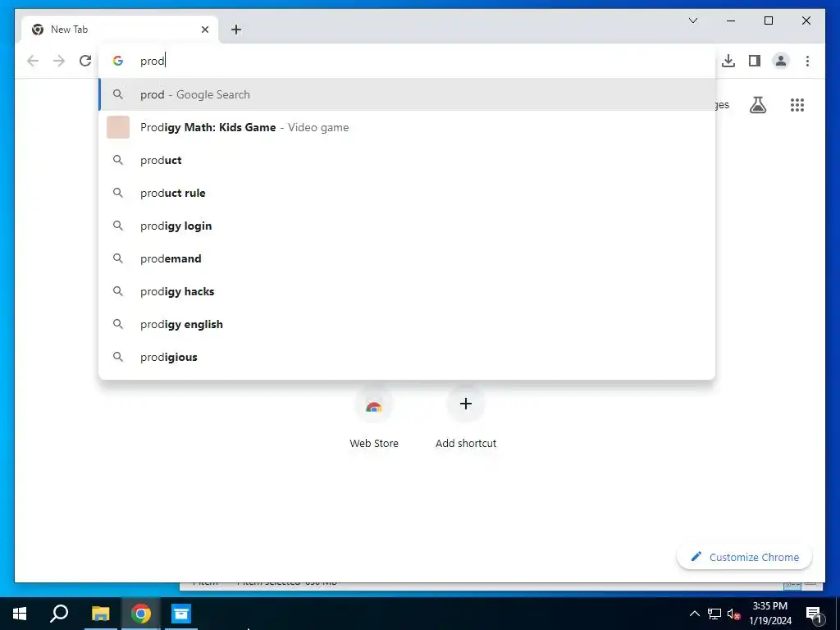Maximize the Chrome window
The image size is (840, 630).
[x=768, y=21]
